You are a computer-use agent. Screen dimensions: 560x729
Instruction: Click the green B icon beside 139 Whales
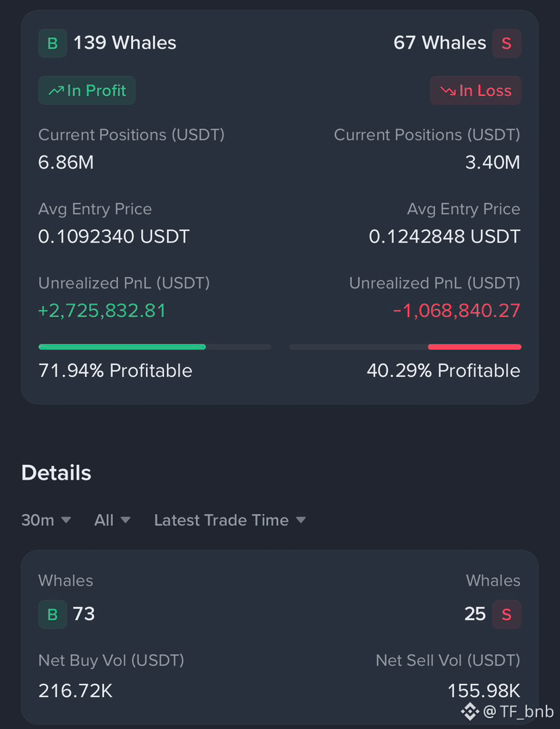[x=53, y=43]
